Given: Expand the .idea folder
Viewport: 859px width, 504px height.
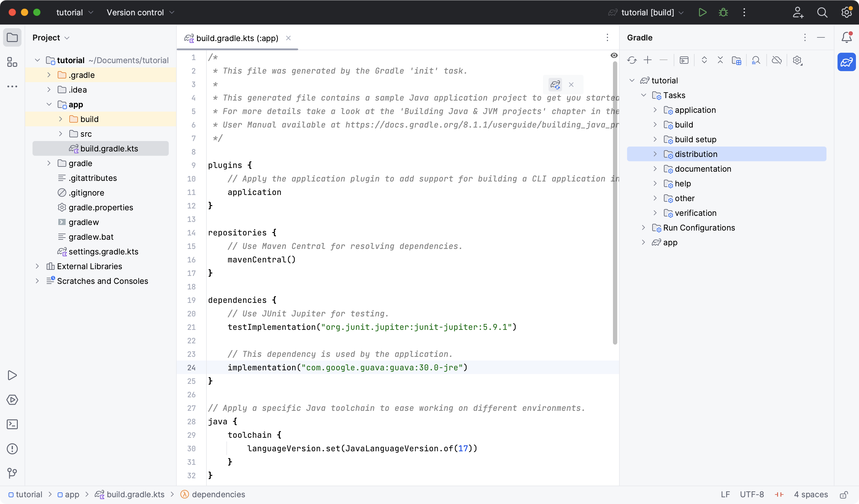Looking at the screenshot, I should (x=49, y=90).
